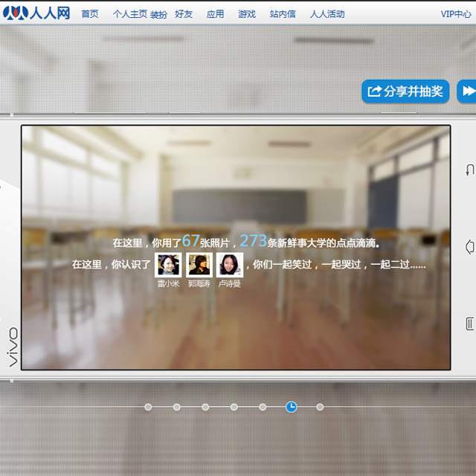Open 雷小米's avatar photo

(168, 265)
